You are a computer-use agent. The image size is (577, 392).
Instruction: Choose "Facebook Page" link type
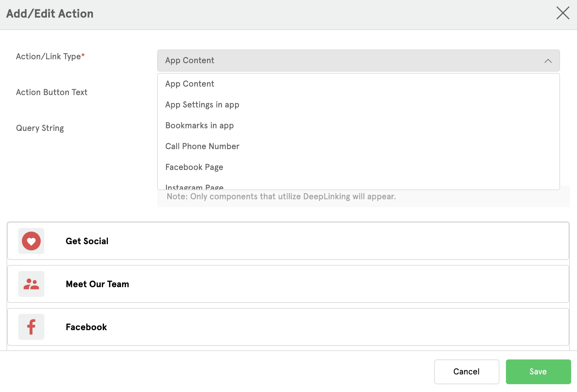coord(194,167)
